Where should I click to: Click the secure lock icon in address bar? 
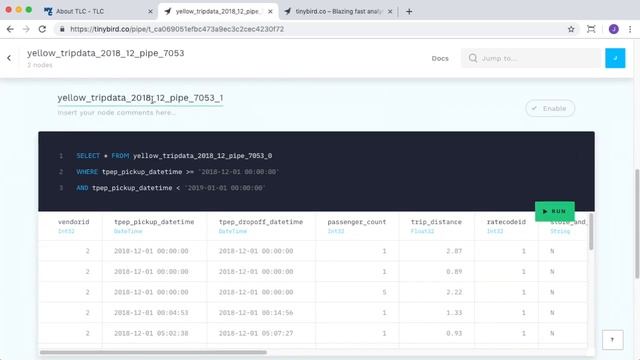pos(62,29)
